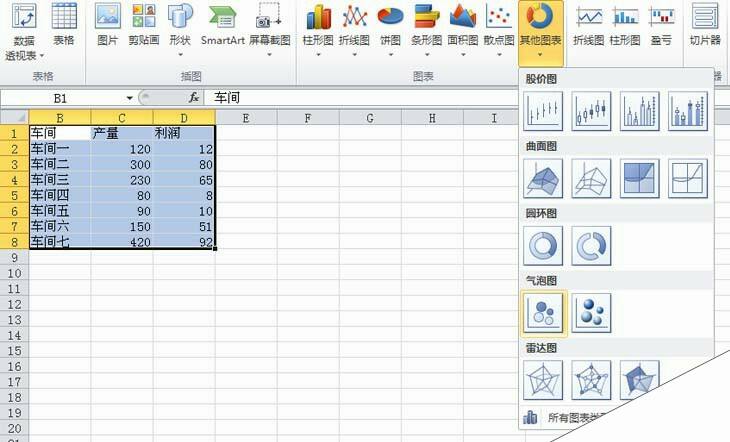
Task: Select the exploded 圆环图 doughnut chart
Action: [x=591, y=246]
